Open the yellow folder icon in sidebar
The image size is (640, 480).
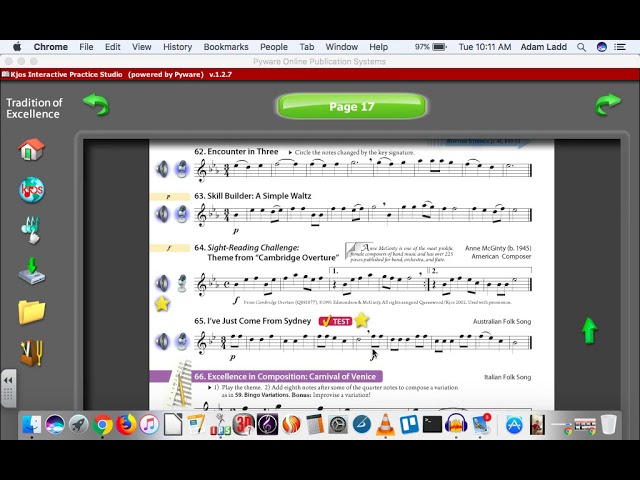pos(31,312)
